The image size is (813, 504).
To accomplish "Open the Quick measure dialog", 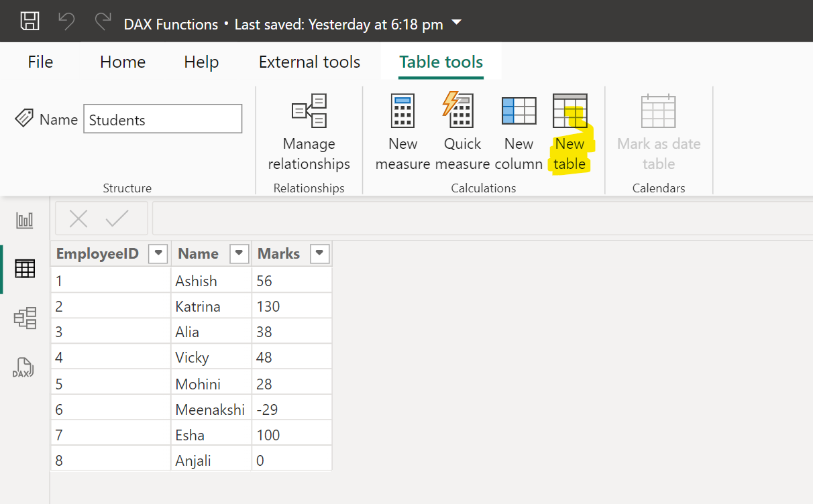I will [x=462, y=131].
